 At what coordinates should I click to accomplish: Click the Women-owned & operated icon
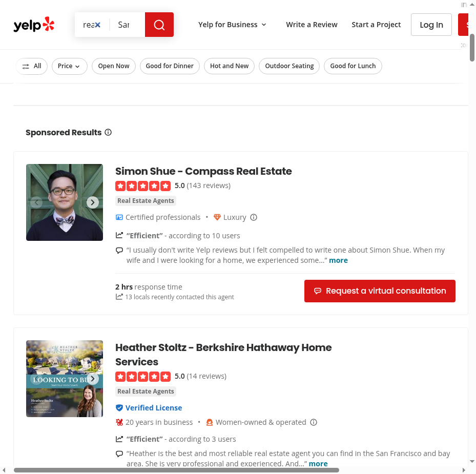(210, 422)
